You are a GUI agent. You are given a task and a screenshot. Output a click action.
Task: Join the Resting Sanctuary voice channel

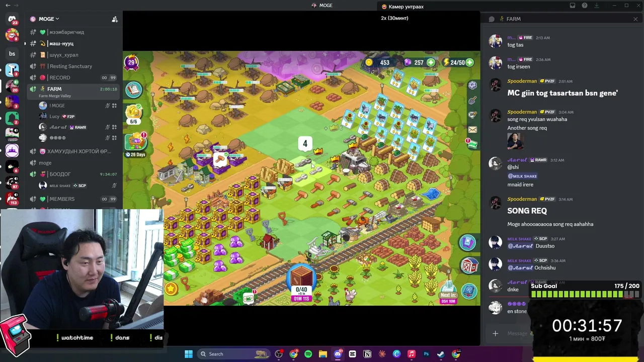coord(72,66)
